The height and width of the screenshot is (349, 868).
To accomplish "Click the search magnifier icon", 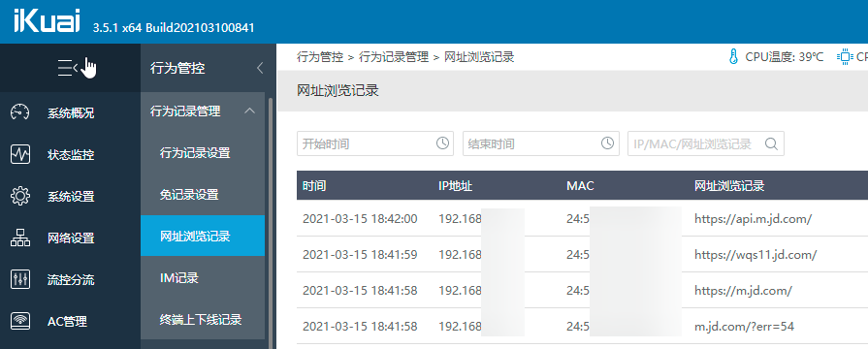I will point(771,143).
